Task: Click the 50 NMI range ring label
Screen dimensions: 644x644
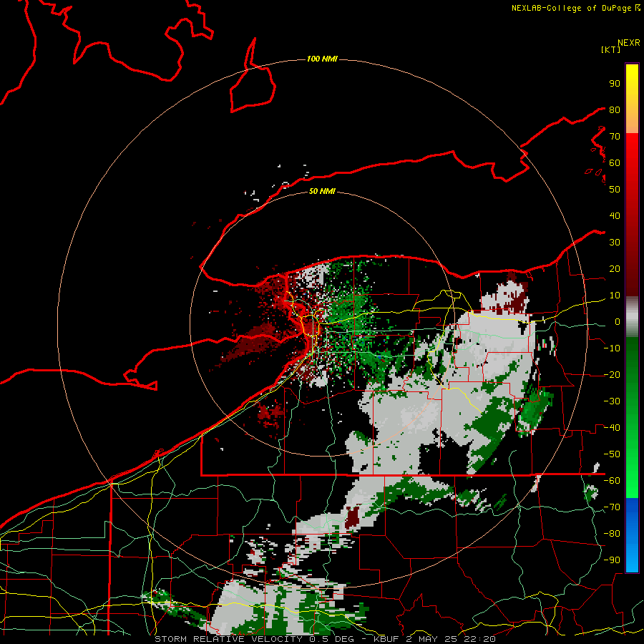Action: pos(322,191)
